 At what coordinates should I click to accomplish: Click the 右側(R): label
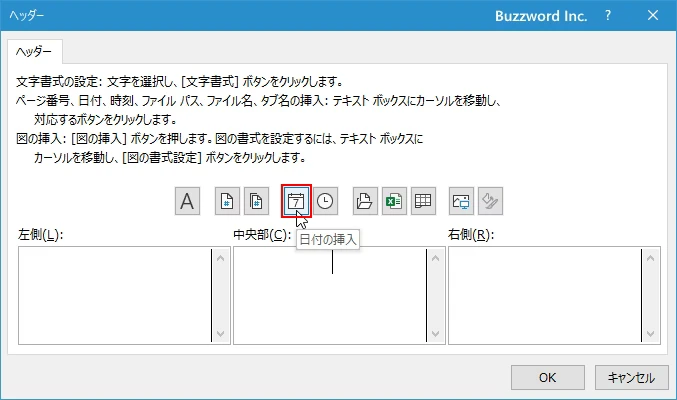pos(471,235)
